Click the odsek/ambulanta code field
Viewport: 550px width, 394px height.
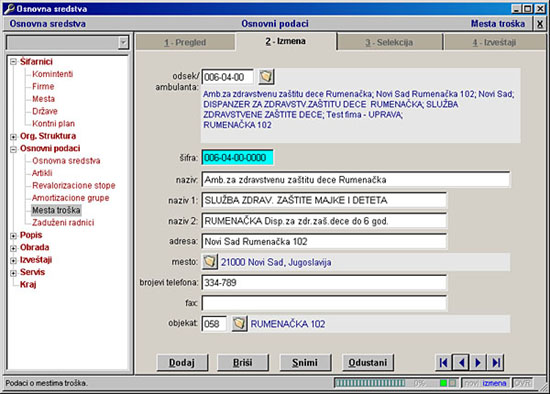[x=227, y=77]
